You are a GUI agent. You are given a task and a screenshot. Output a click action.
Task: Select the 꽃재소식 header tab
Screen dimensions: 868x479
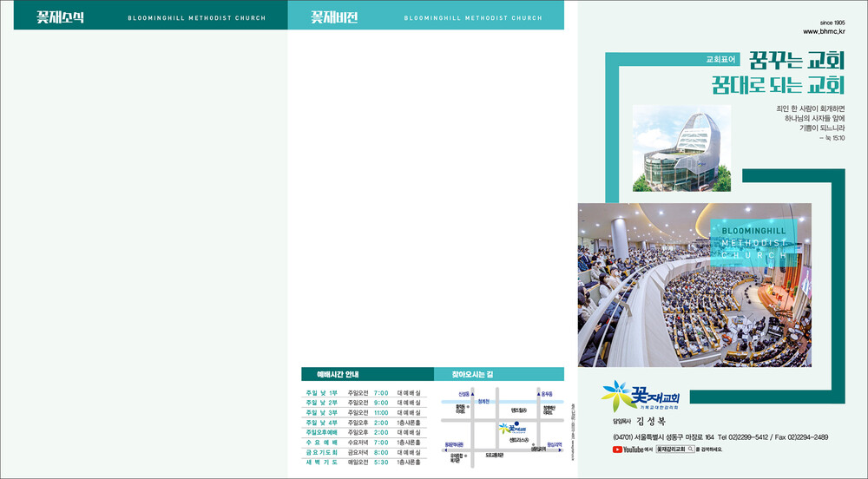pyautogui.click(x=60, y=16)
